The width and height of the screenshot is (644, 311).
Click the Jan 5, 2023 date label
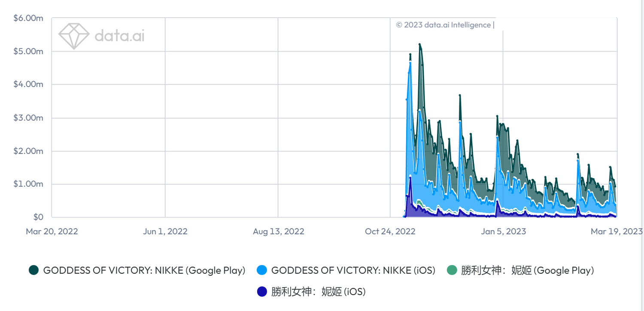tap(504, 232)
